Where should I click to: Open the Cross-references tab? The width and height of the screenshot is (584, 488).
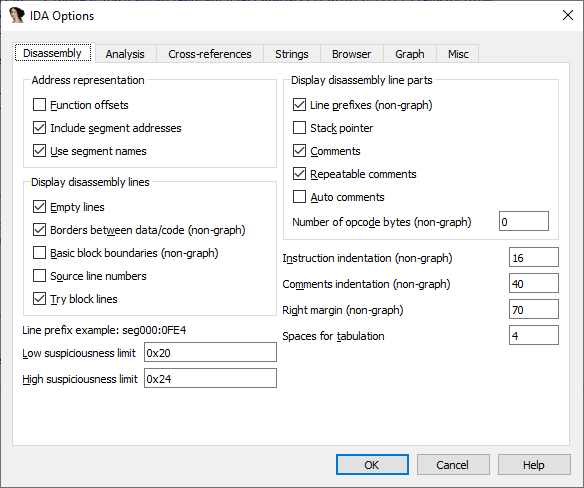tap(210, 54)
